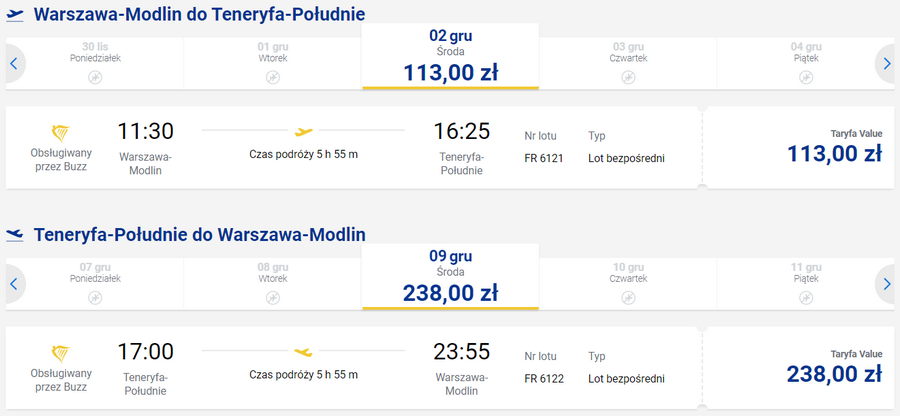900x416 pixels.
Task: Click the no-flight icon under 07 gru
Action: pos(95,298)
